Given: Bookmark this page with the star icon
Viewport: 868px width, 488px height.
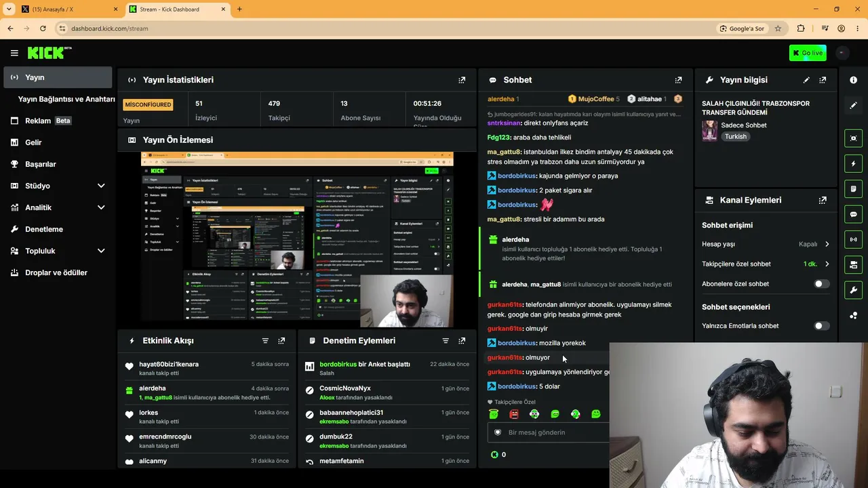Looking at the screenshot, I should tap(778, 28).
